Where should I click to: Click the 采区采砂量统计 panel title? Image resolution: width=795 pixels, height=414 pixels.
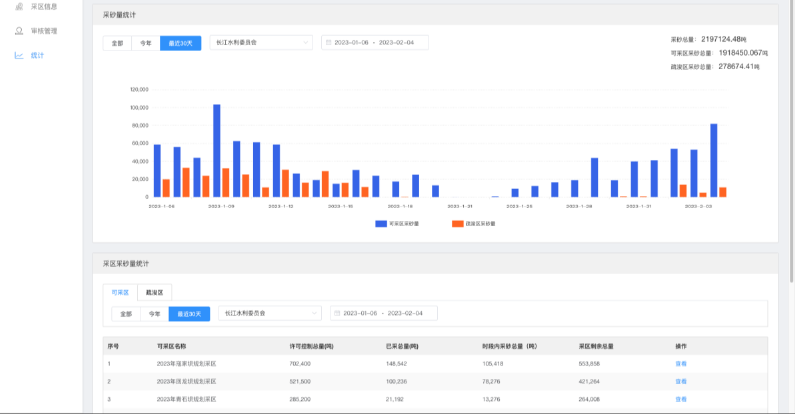[x=126, y=264]
